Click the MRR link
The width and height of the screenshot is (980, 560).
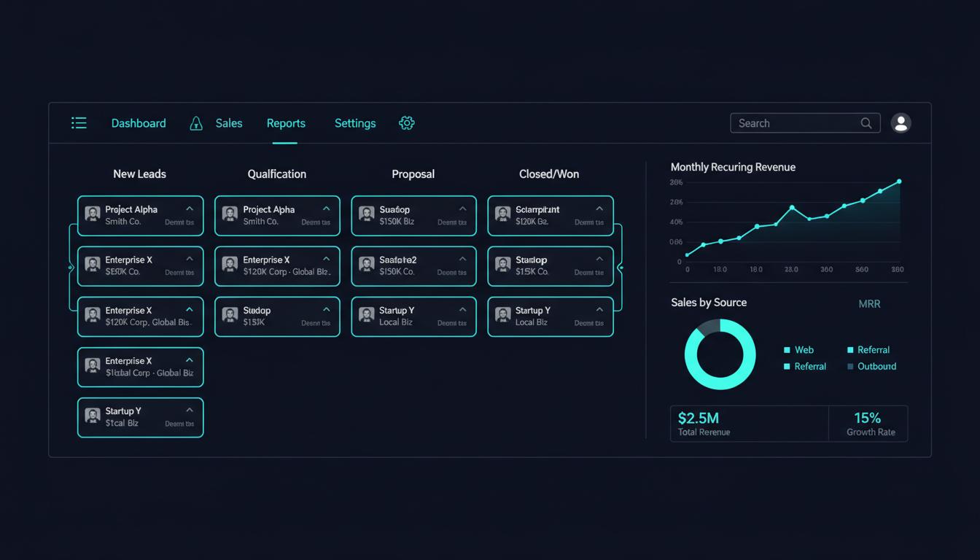[x=869, y=303]
